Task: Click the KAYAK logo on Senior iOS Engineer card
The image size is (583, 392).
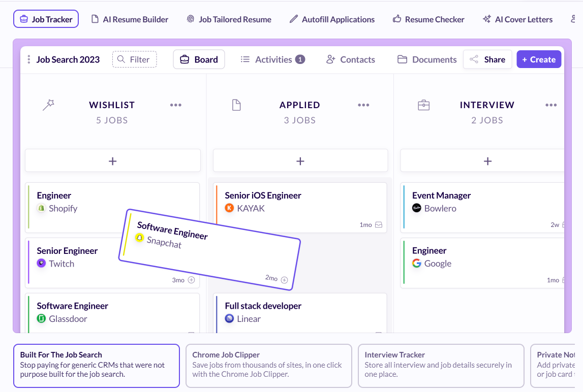Action: point(230,208)
